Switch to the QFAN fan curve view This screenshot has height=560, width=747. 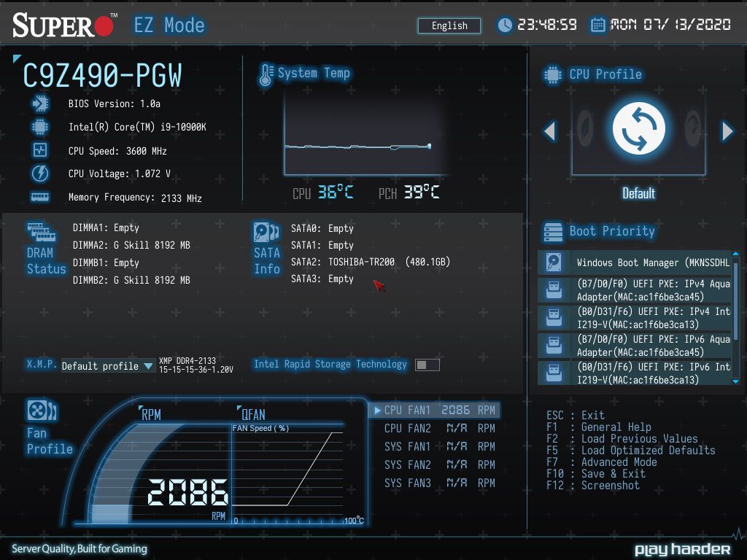coord(252,414)
